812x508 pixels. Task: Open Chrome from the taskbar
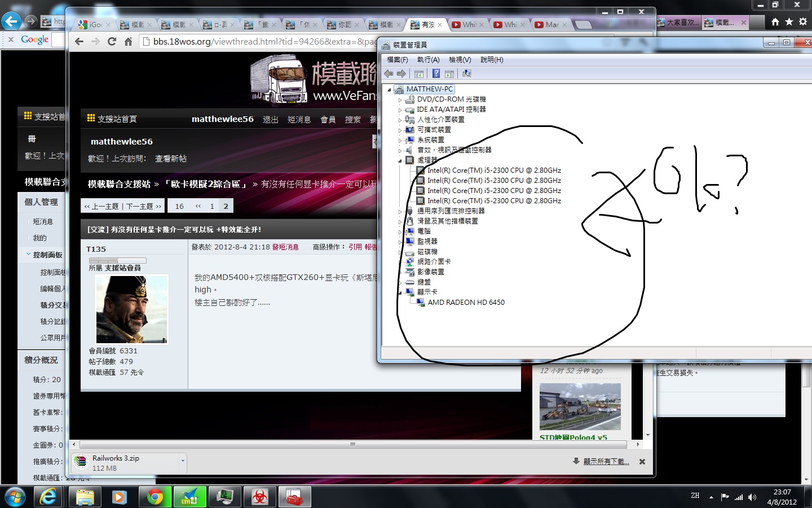click(x=155, y=497)
